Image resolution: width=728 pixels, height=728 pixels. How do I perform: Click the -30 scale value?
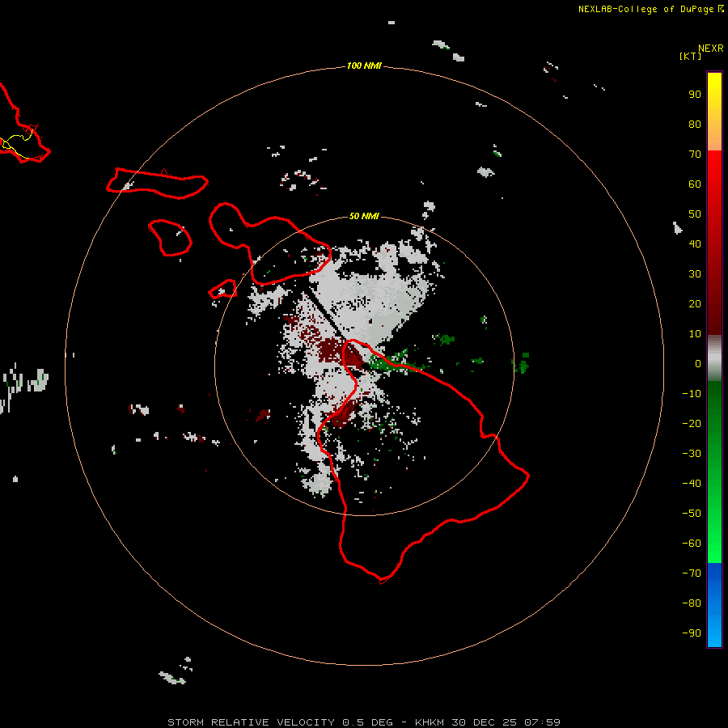tap(692, 454)
